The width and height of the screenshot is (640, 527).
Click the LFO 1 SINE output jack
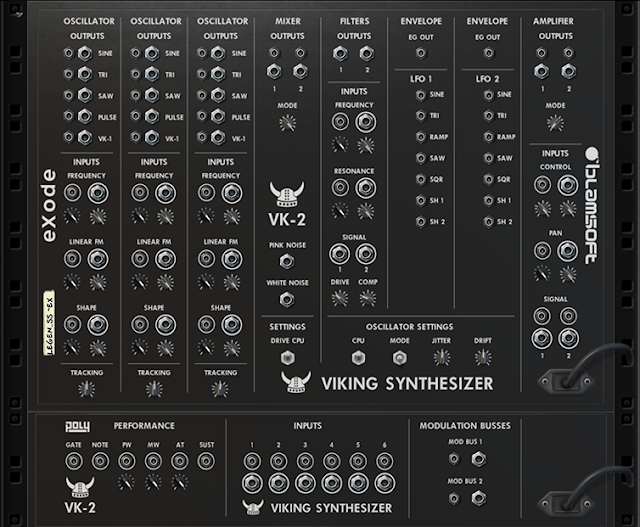click(421, 95)
